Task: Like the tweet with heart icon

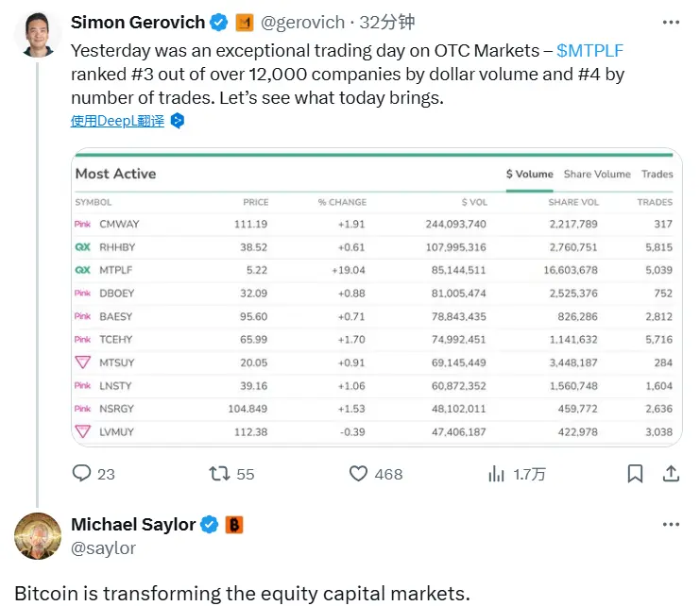Action: tap(358, 474)
